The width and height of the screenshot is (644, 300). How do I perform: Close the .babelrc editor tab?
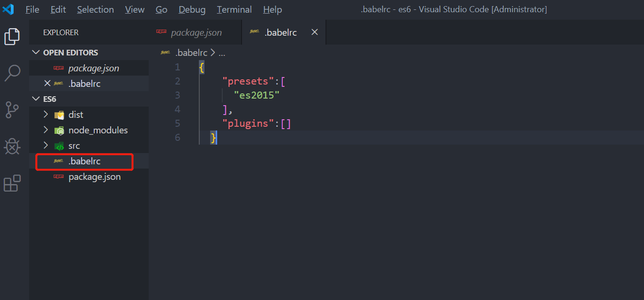pos(315,32)
